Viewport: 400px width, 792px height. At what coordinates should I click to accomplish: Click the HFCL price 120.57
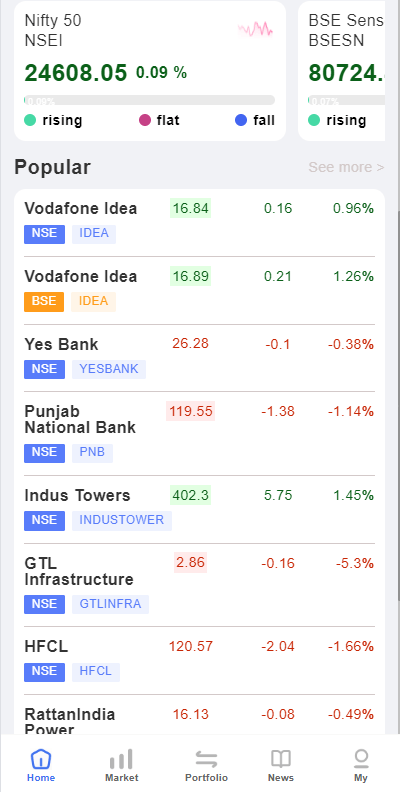(191, 647)
